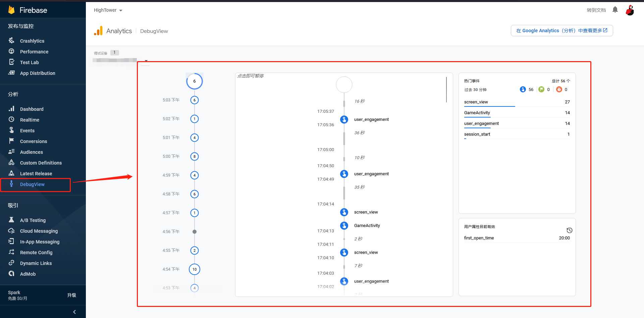Open the In-App Messaging icon

click(11, 241)
